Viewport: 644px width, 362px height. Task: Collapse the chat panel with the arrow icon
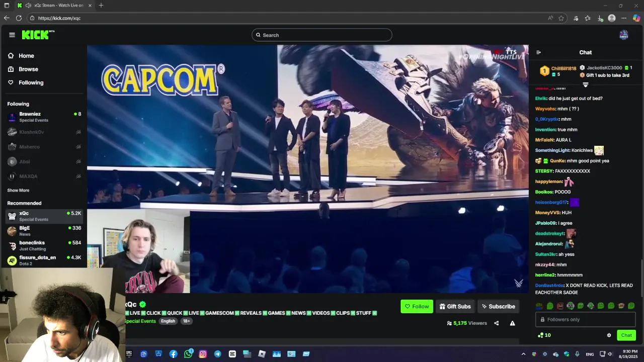[x=538, y=52]
